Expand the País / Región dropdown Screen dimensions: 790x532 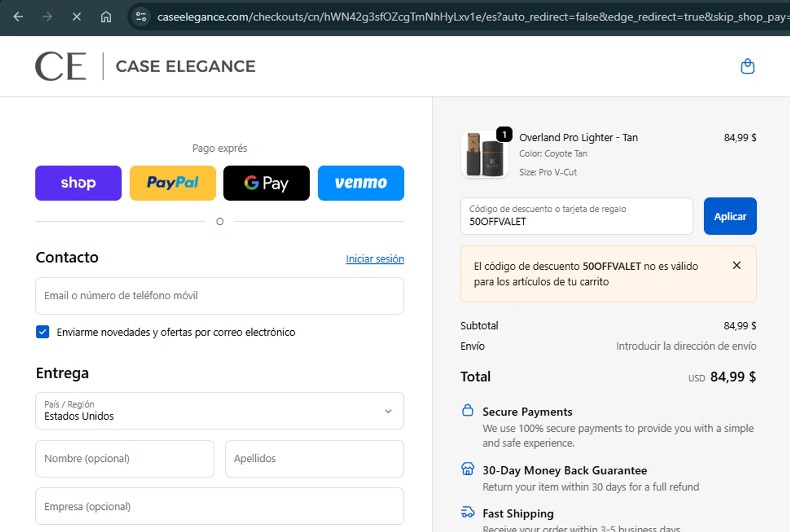220,411
